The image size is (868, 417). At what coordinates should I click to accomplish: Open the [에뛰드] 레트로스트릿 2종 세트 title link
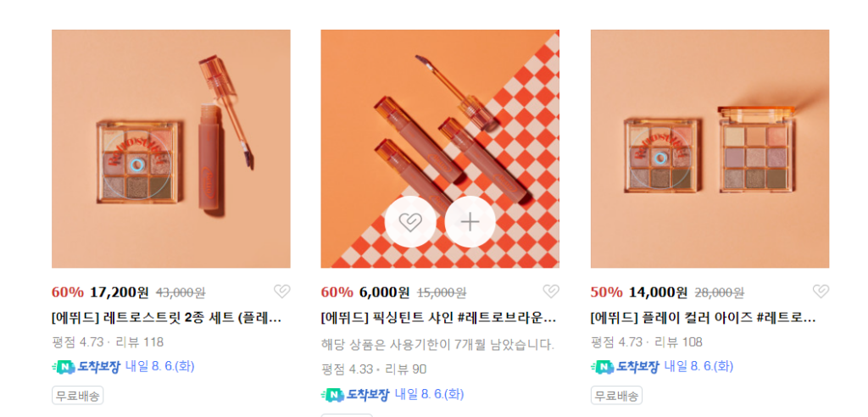point(167,319)
